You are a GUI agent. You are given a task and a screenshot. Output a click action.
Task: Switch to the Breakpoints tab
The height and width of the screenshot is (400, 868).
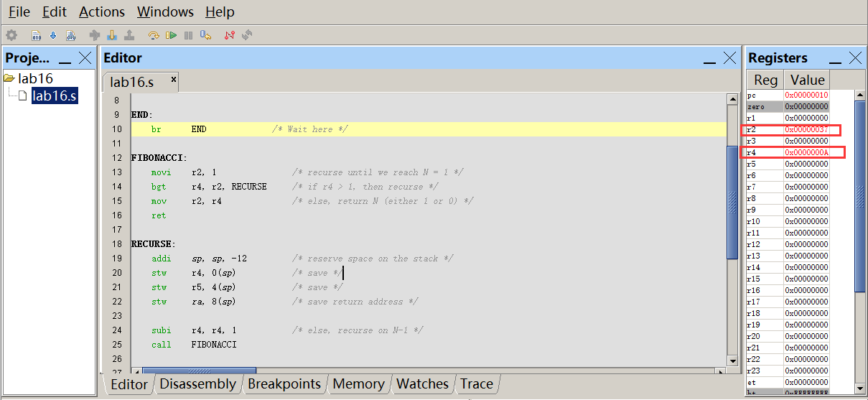coord(284,384)
